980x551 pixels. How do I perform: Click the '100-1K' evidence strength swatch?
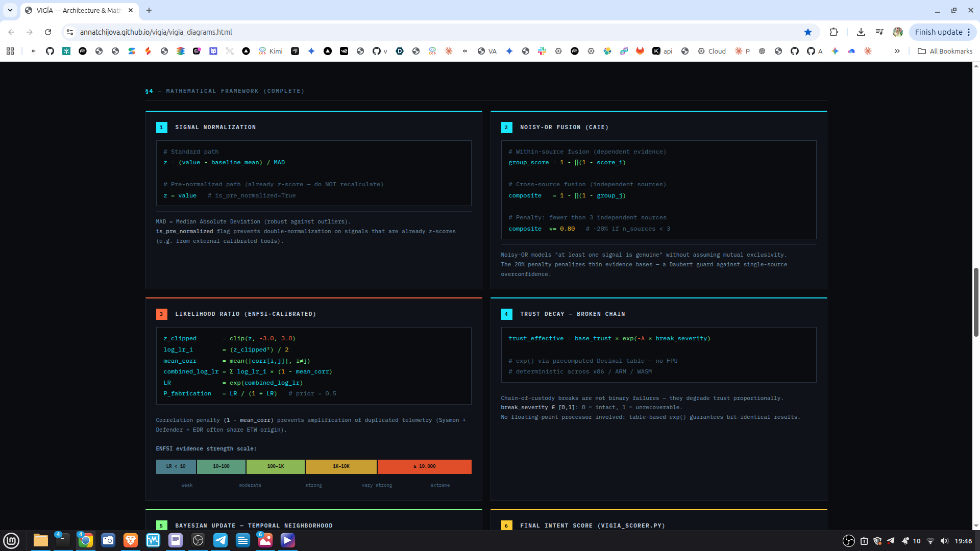pos(276,466)
